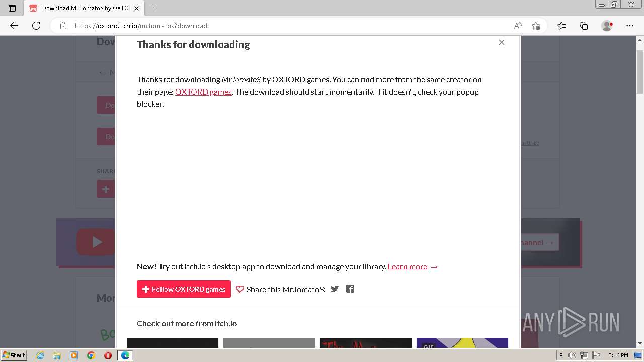This screenshot has height=362, width=644.
Task: Open the GIF game thumbnail
Action: pyautogui.click(x=462, y=343)
